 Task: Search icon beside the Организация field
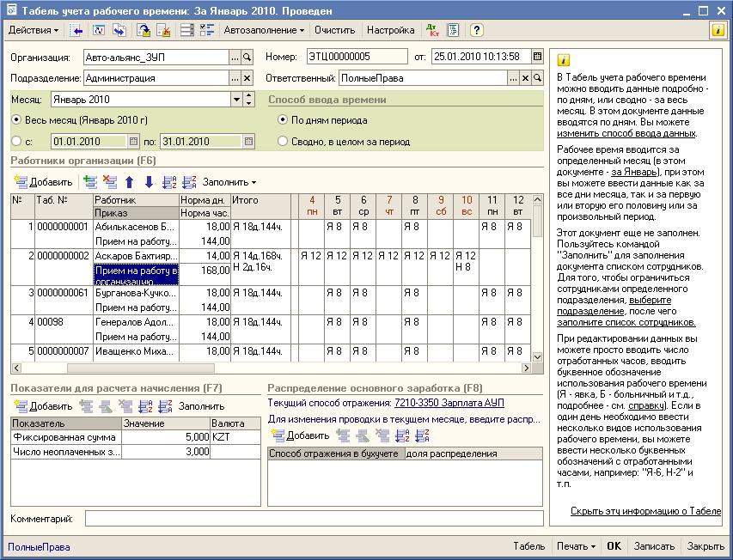(x=247, y=57)
